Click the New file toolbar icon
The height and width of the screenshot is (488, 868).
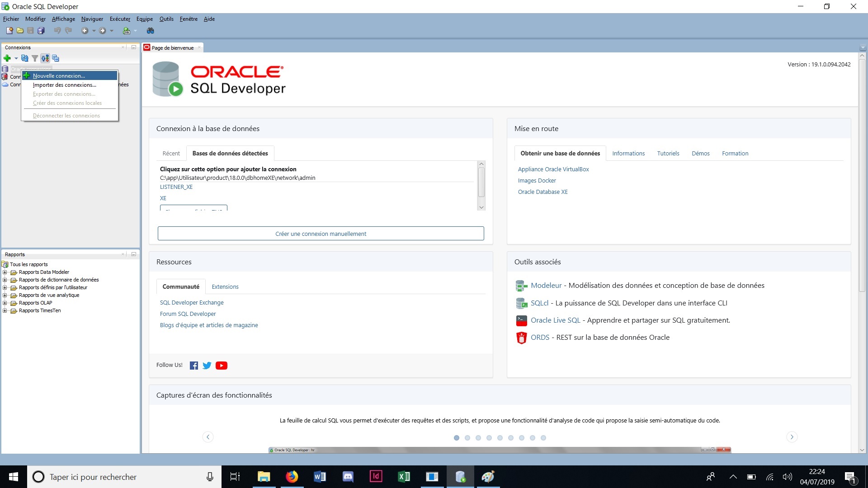[9, 31]
